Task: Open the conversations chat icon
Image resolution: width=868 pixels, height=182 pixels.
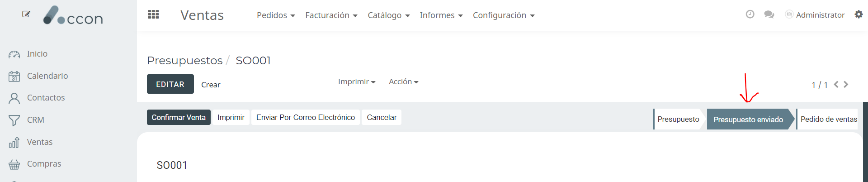Action: [x=769, y=14]
